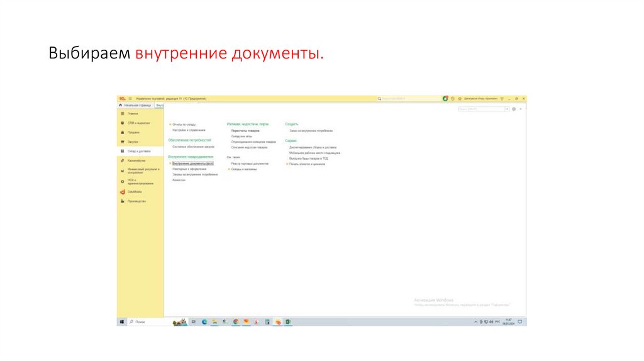Click the Главное section menu icon
This screenshot has width=644, height=361.
coord(123,113)
